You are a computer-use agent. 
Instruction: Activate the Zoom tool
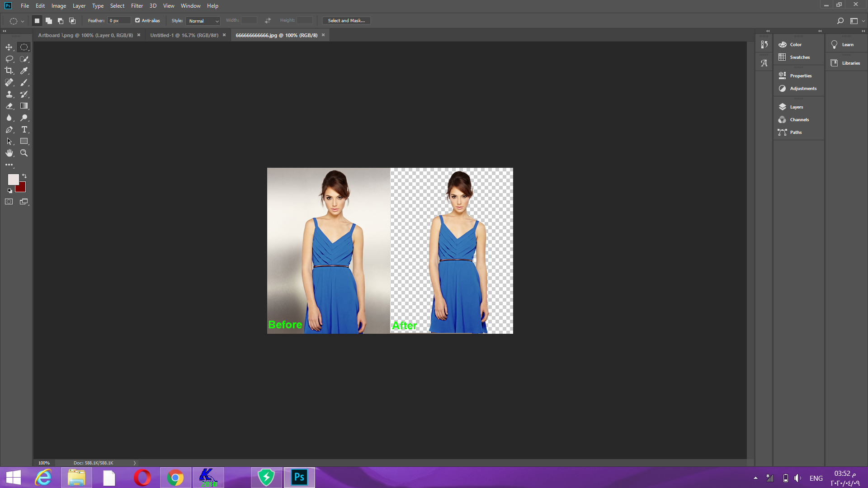24,153
